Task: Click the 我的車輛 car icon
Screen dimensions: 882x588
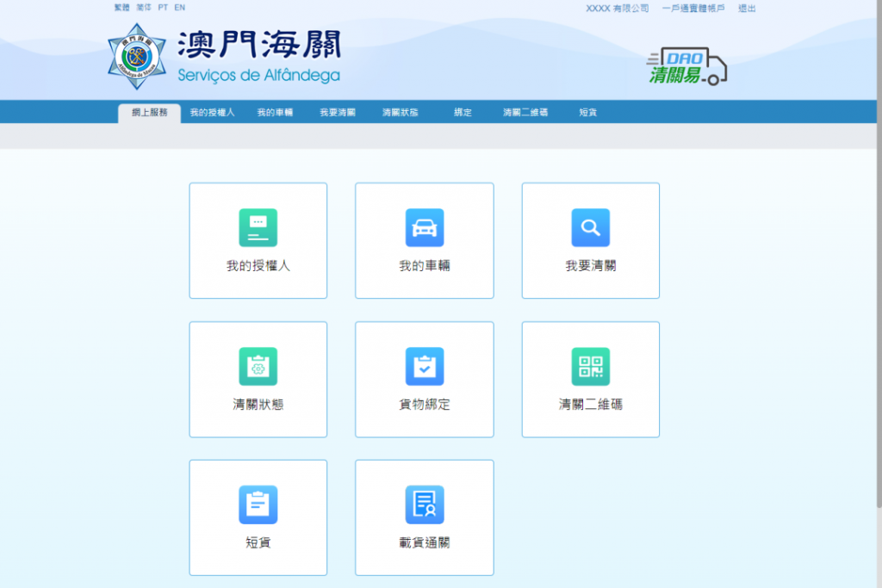Action: 425,227
